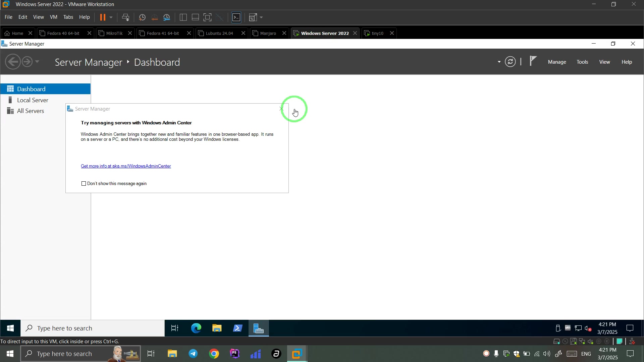Open the guest Windows Start menu
The width and height of the screenshot is (644, 362).
coord(10,328)
